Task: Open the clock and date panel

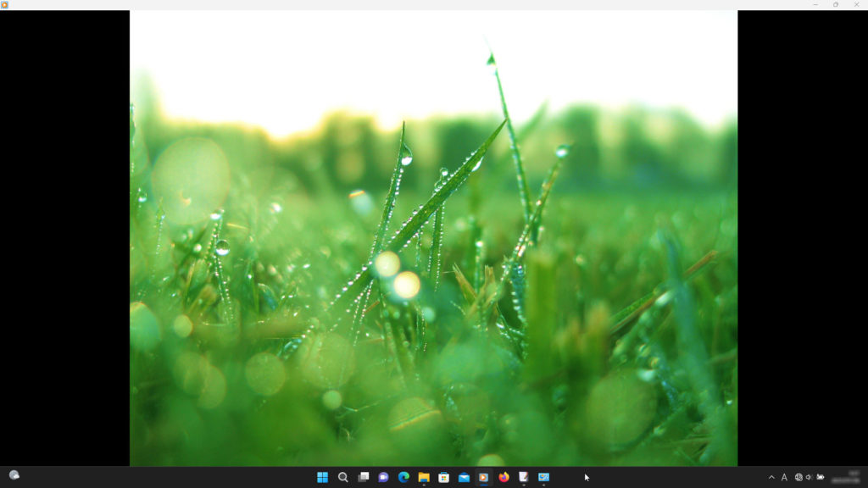Action: pyautogui.click(x=847, y=477)
